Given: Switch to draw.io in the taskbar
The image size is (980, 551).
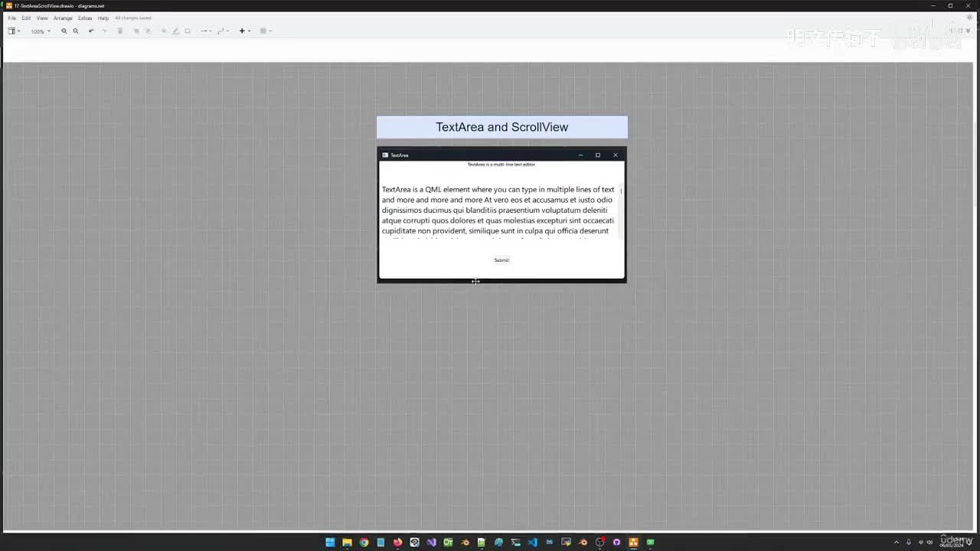Looking at the screenshot, I should pos(633,543).
